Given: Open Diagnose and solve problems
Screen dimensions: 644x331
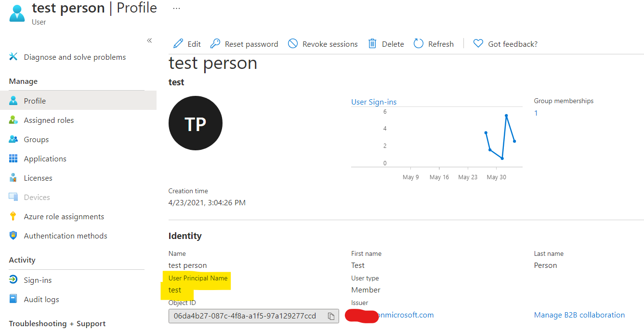Looking at the screenshot, I should tap(75, 57).
